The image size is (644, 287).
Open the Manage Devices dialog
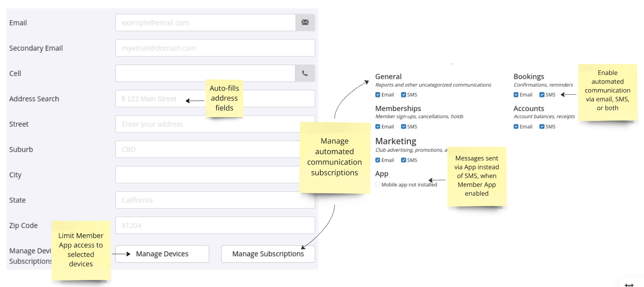coord(162,254)
